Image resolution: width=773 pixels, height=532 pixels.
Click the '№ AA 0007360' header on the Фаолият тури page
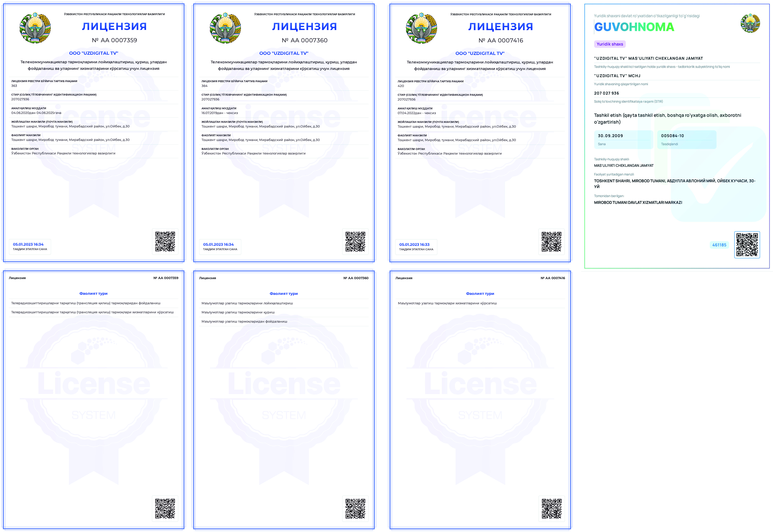point(356,278)
